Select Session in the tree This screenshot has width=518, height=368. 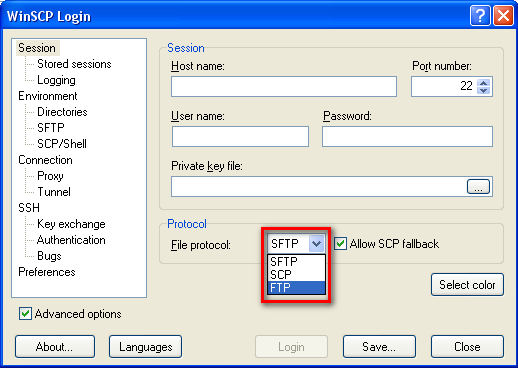[37, 48]
